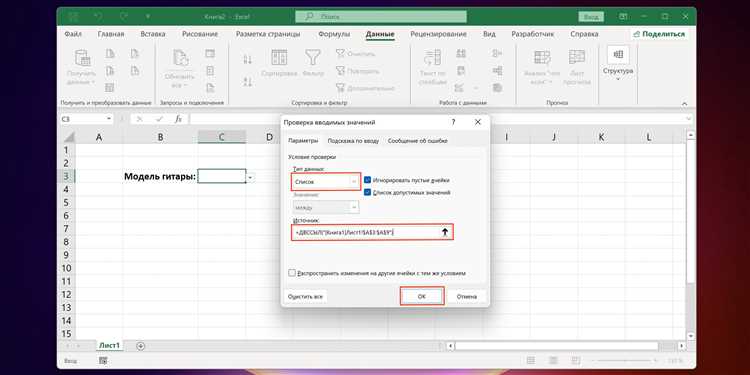750x375 pixels.
Task: Open the Формулы ribbon tab
Action: pos(334,34)
